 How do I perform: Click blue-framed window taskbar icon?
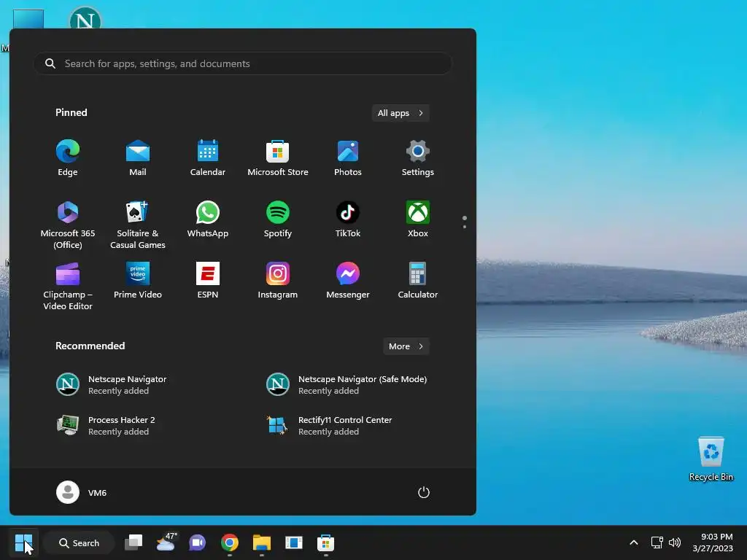coord(294,542)
